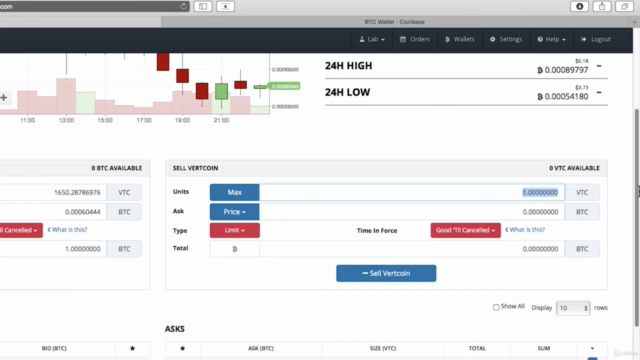Screen dimensions: 640x360
Task: Click the SUM column header
Action: [x=544, y=348]
